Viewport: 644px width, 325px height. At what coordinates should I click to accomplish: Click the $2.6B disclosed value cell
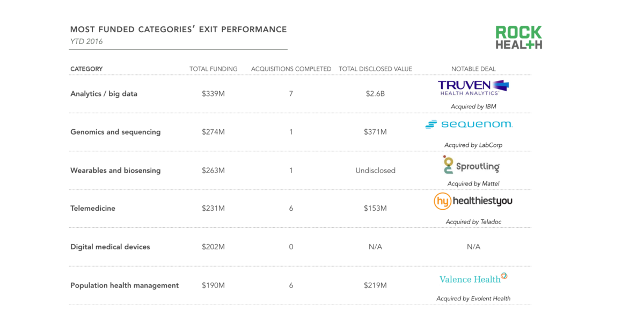point(375,94)
